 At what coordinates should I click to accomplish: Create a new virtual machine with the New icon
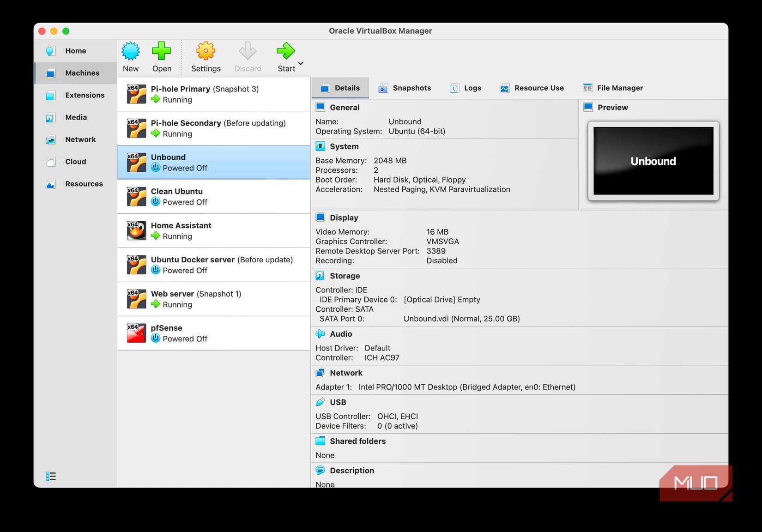[x=131, y=55]
